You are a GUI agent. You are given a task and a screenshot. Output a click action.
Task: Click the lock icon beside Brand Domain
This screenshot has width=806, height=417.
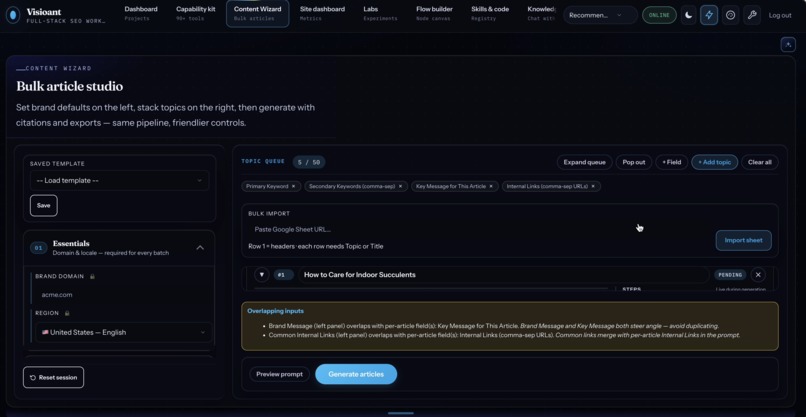[x=92, y=276]
